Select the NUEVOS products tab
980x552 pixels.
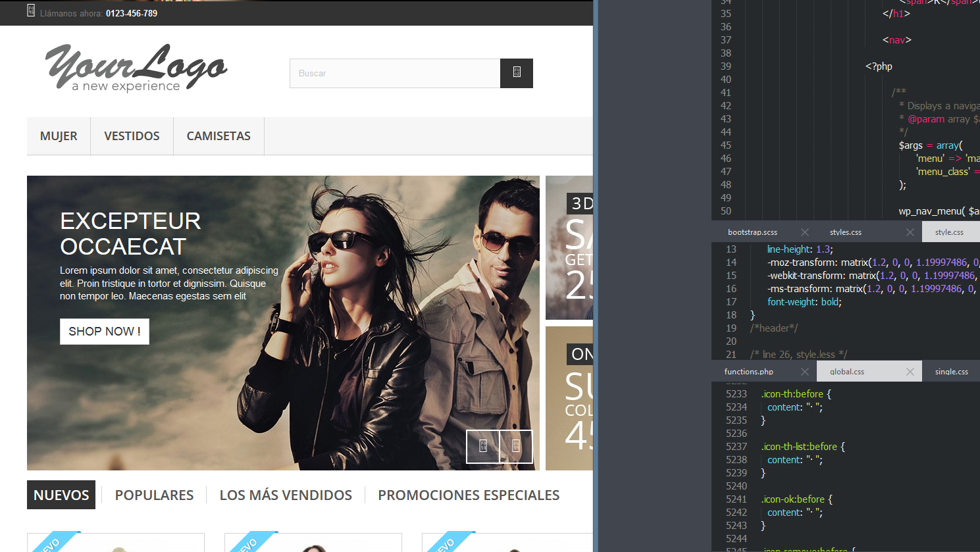point(61,495)
